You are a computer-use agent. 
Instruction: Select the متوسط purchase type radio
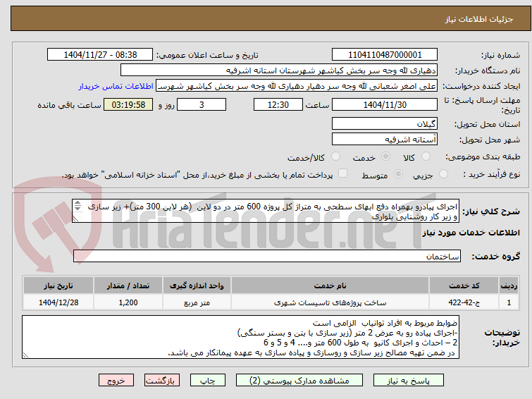coord(398,174)
